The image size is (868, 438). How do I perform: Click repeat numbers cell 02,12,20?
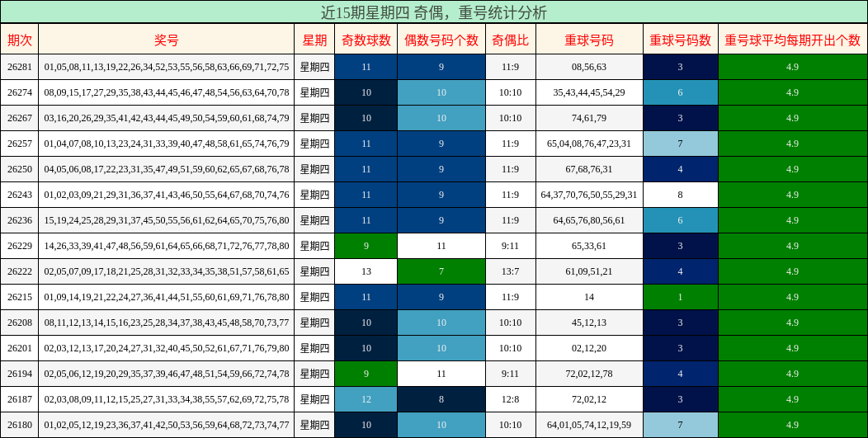(589, 348)
